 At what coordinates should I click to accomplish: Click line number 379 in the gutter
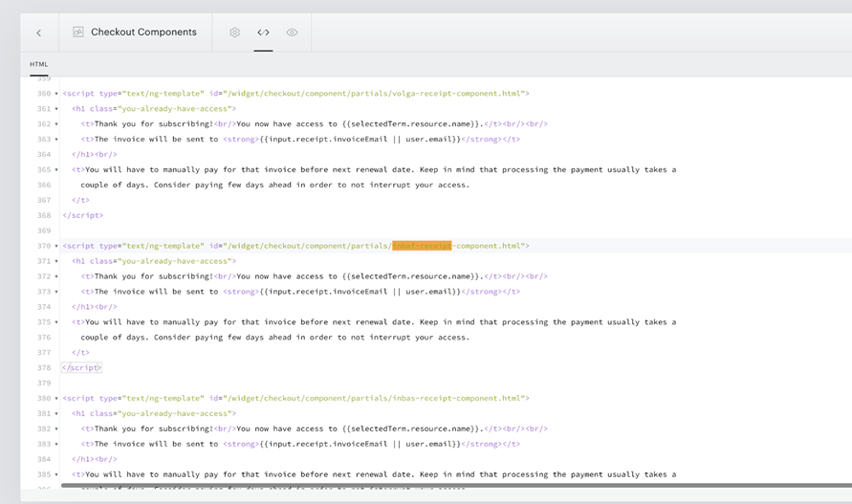43,383
